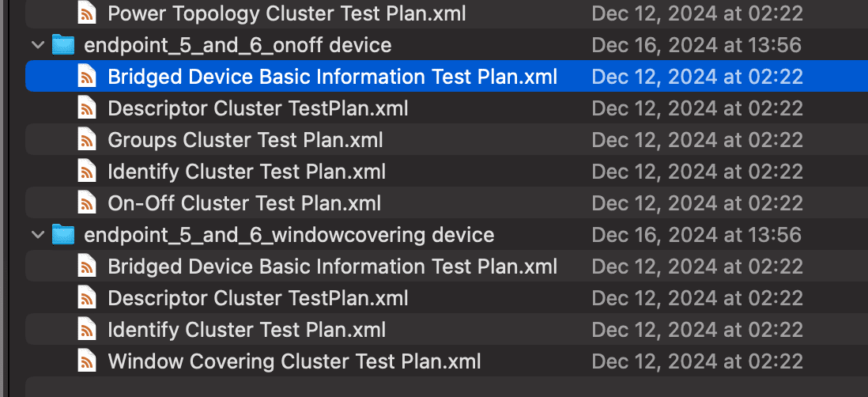Select Groups Cluster Test Plan.xml file name
The width and height of the screenshot is (868, 397).
[245, 140]
